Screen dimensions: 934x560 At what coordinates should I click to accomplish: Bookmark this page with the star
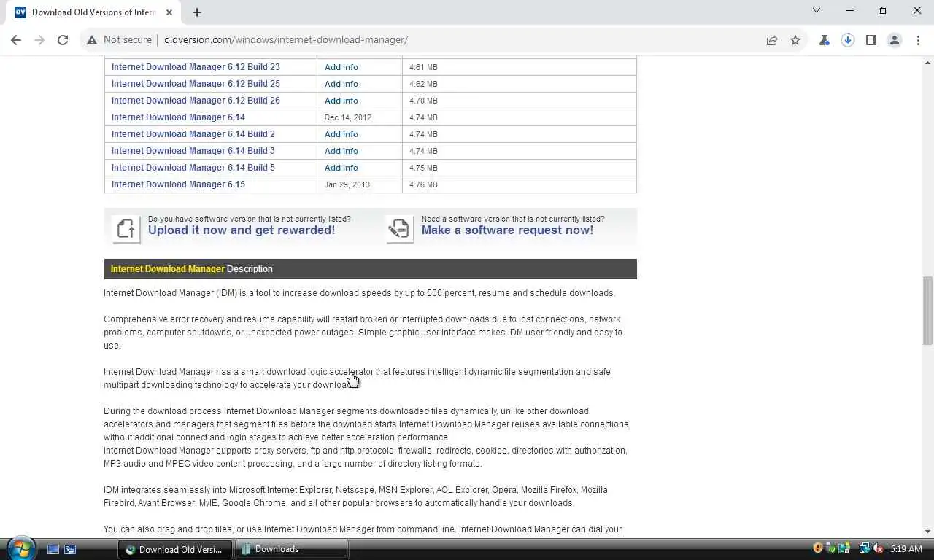click(795, 40)
